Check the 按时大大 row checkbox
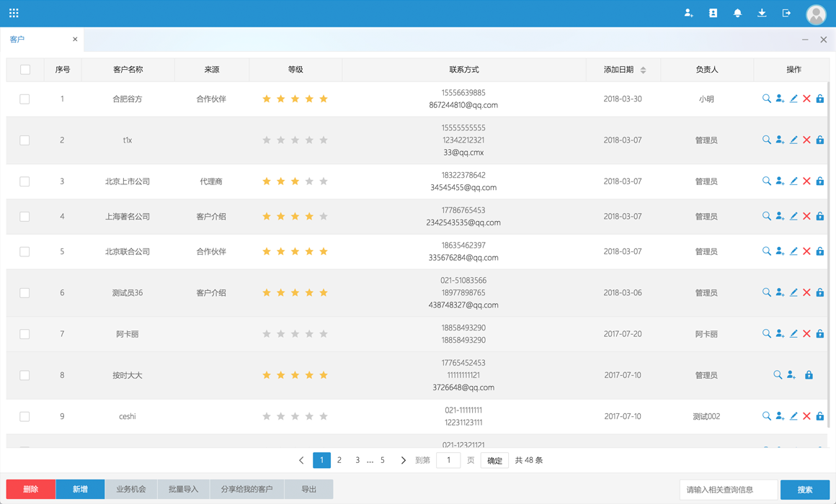This screenshot has height=504, width=836. pos(25,376)
